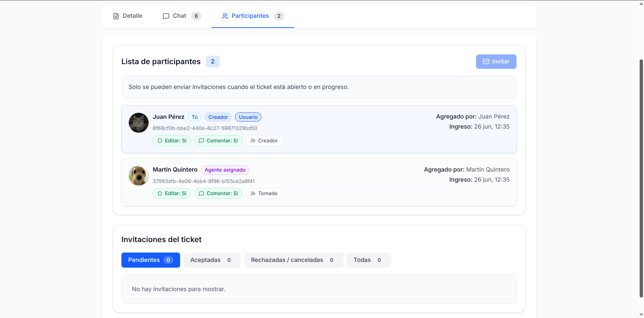Click Agregado por: Juan Pérez text
Viewport: 644px width, 318px height.
click(x=473, y=117)
